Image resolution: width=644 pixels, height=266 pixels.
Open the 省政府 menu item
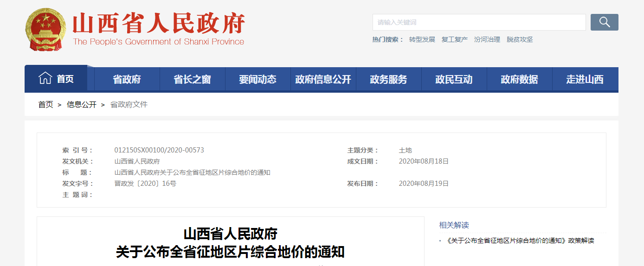click(127, 80)
